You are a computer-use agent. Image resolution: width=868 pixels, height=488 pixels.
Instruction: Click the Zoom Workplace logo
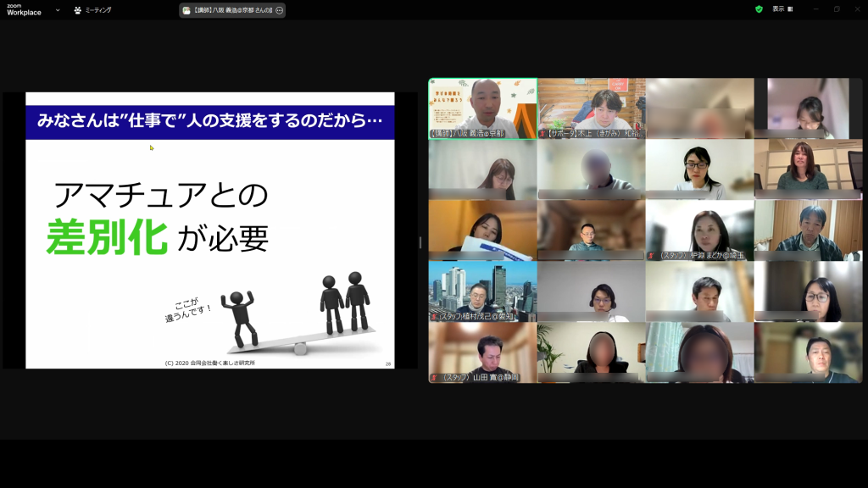[x=24, y=9]
